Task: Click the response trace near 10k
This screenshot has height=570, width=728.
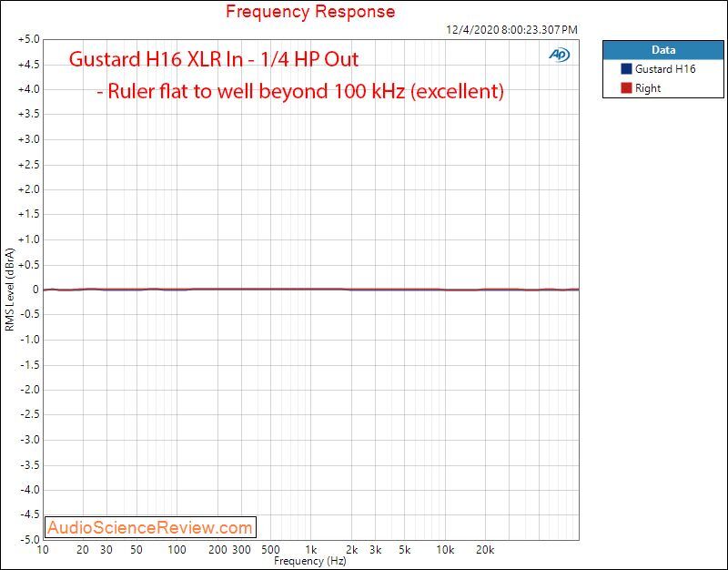Action: coord(445,290)
